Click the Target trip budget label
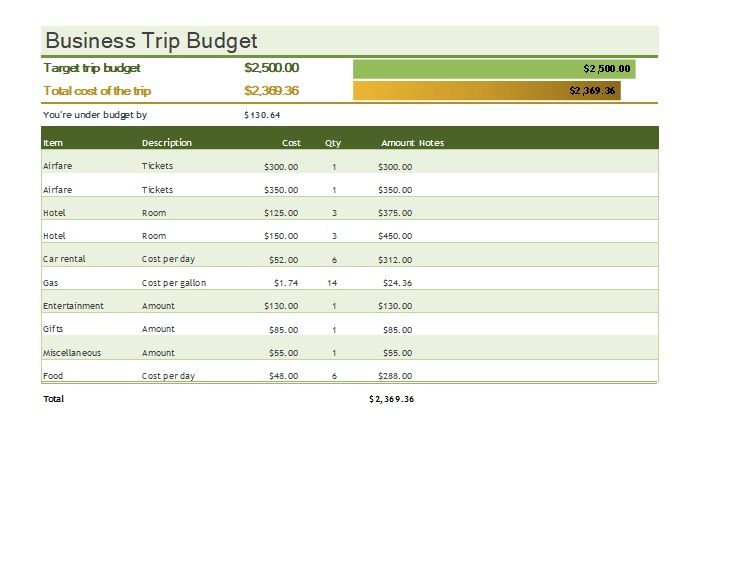 92,68
